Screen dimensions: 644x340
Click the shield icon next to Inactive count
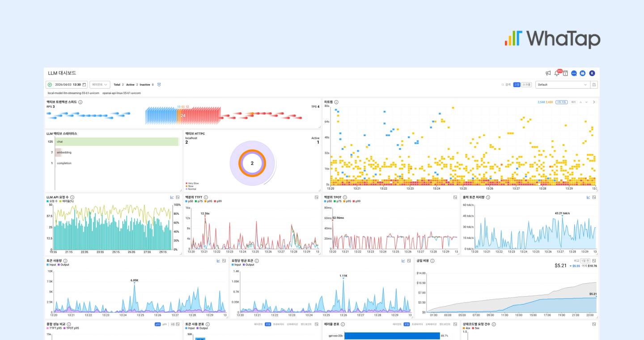click(159, 85)
